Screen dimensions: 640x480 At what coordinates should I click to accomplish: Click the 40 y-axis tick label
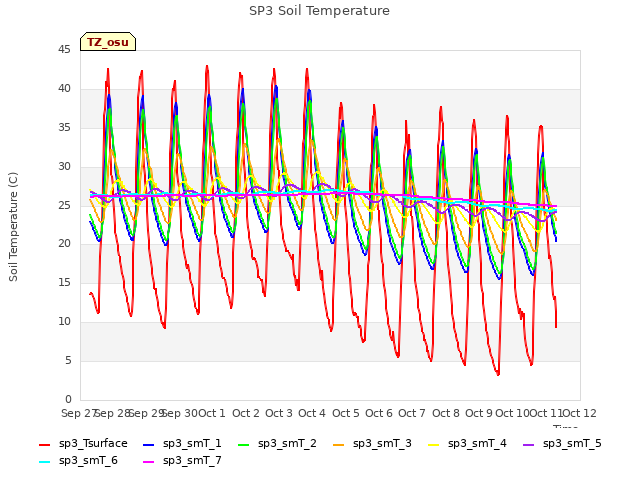point(64,89)
